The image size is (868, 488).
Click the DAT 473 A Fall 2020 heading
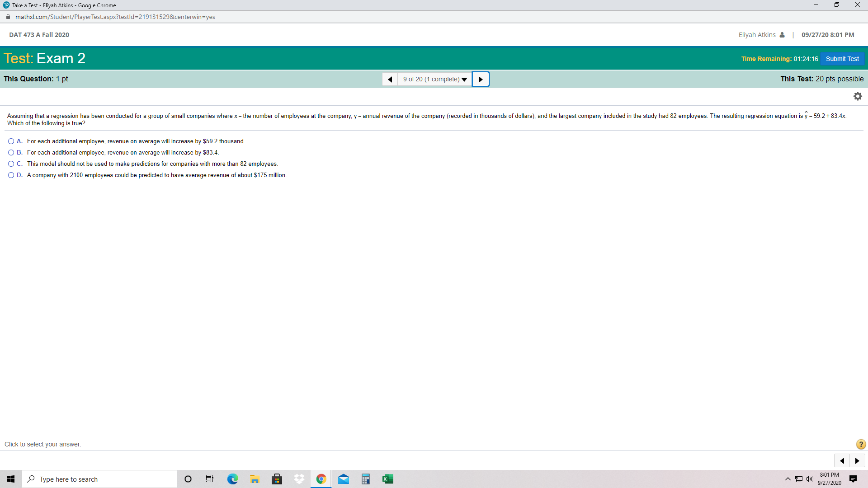39,34
